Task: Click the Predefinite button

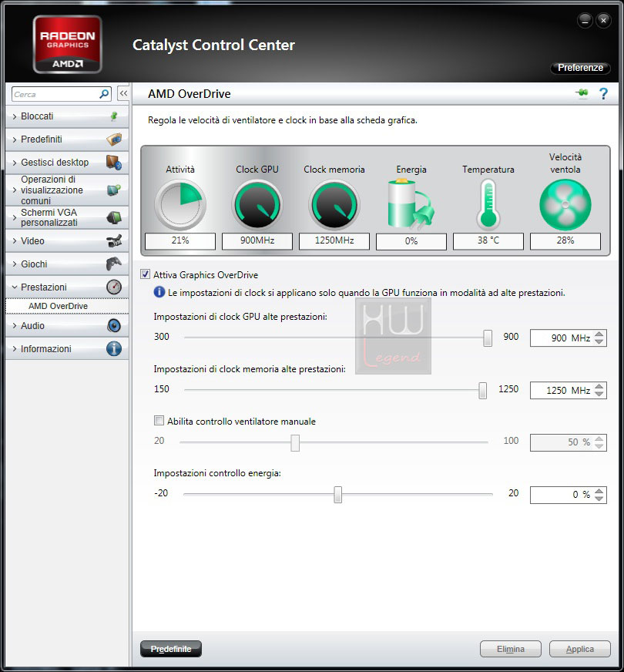Action: click(171, 649)
